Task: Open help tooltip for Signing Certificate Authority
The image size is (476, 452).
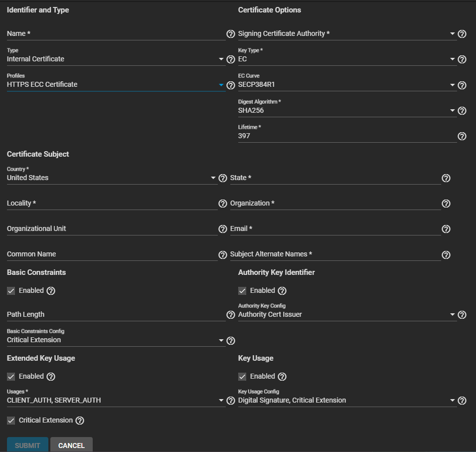Action: (x=462, y=34)
